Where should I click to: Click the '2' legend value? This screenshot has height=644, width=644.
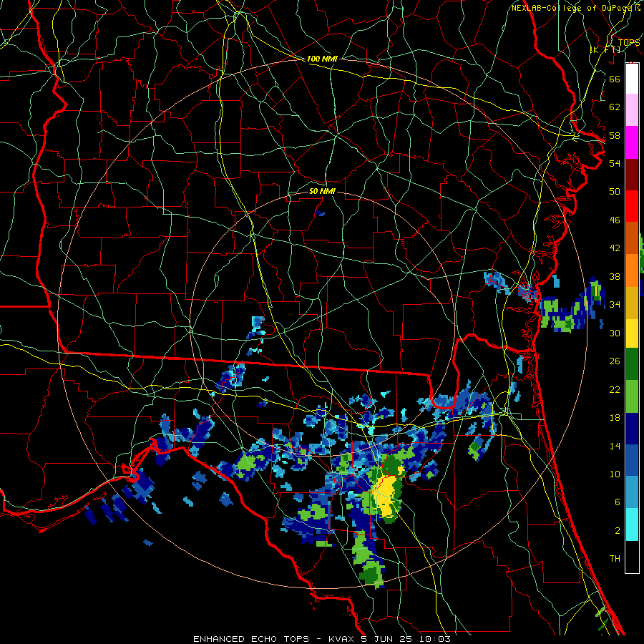click(x=618, y=531)
